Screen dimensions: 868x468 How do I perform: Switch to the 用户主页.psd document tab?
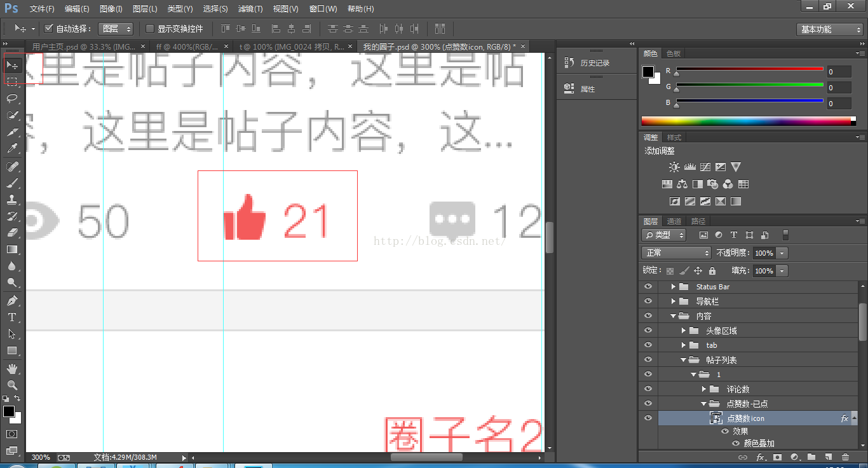point(85,46)
